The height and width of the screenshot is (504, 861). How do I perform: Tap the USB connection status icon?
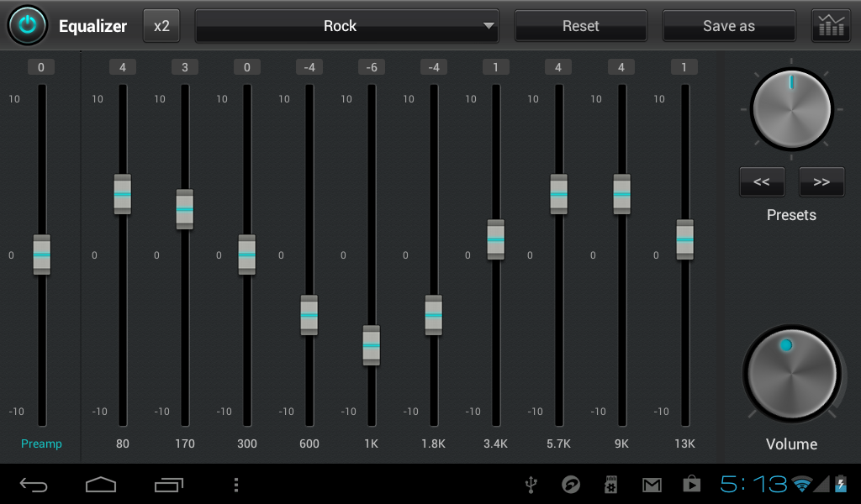coord(530,485)
